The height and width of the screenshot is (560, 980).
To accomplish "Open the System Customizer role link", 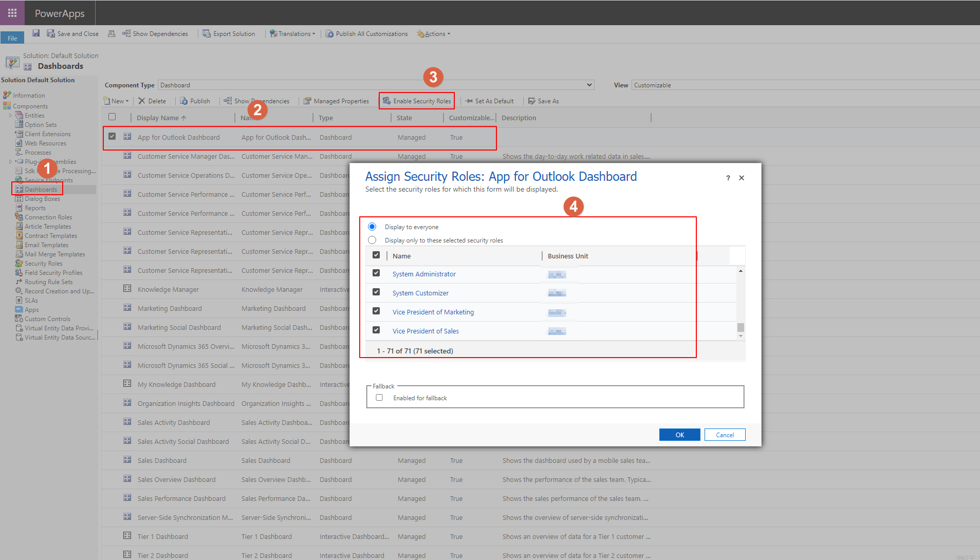I will click(420, 293).
